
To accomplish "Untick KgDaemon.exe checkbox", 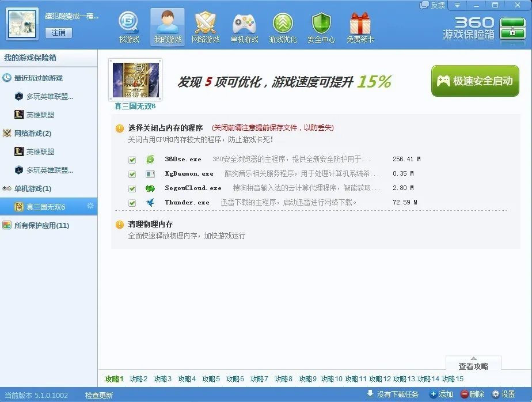I will [132, 173].
